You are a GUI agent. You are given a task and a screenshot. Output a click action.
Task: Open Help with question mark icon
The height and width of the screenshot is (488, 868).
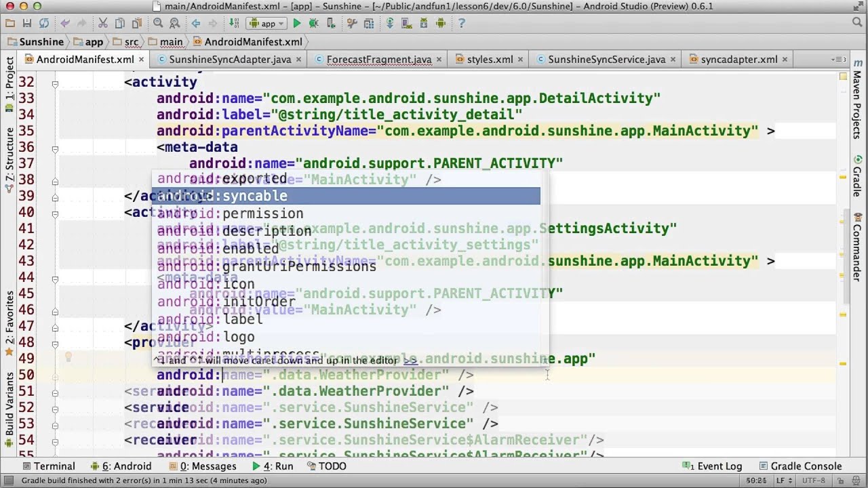[462, 23]
